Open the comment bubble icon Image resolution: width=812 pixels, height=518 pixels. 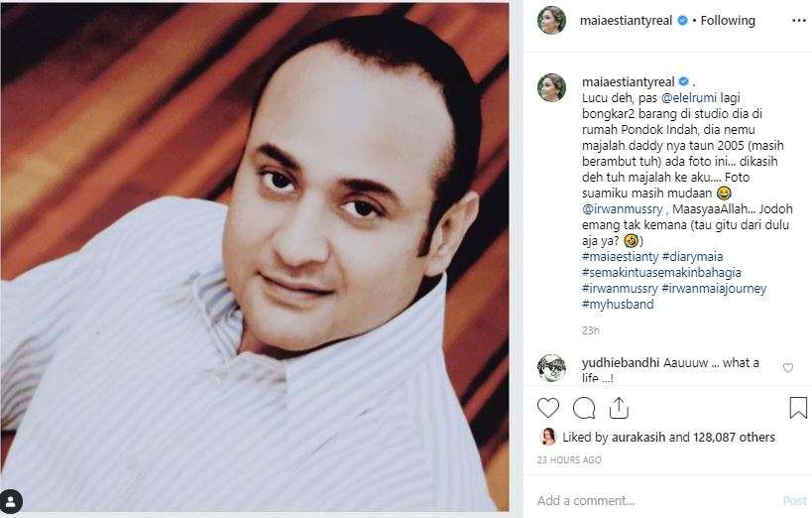pos(584,408)
